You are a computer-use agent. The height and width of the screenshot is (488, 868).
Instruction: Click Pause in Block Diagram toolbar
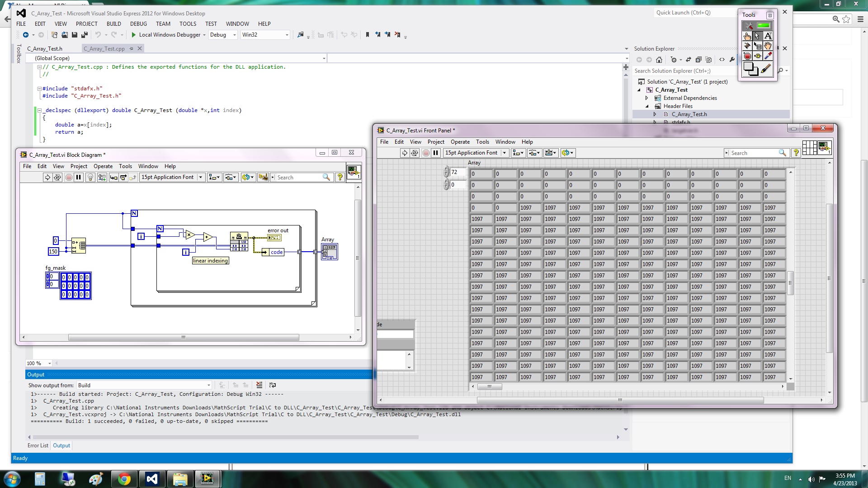79,178
